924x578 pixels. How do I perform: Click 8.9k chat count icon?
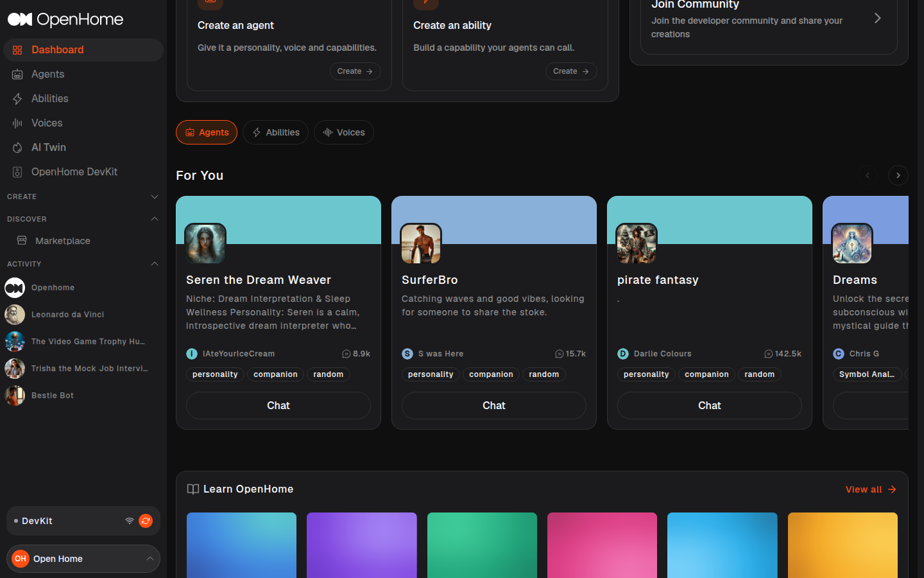pyautogui.click(x=346, y=354)
